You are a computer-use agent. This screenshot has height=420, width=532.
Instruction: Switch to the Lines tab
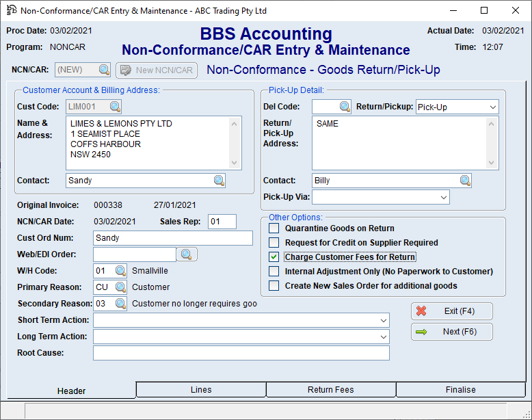pyautogui.click(x=201, y=390)
